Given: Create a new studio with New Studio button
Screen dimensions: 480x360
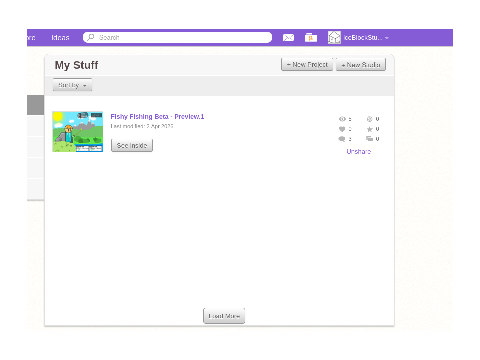Looking at the screenshot, I should tap(361, 65).
